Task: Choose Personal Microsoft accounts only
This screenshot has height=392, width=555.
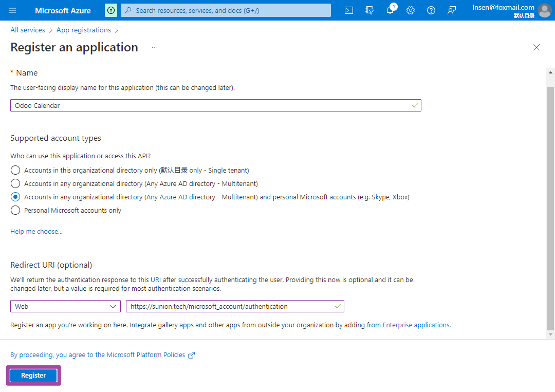Action: [15, 210]
